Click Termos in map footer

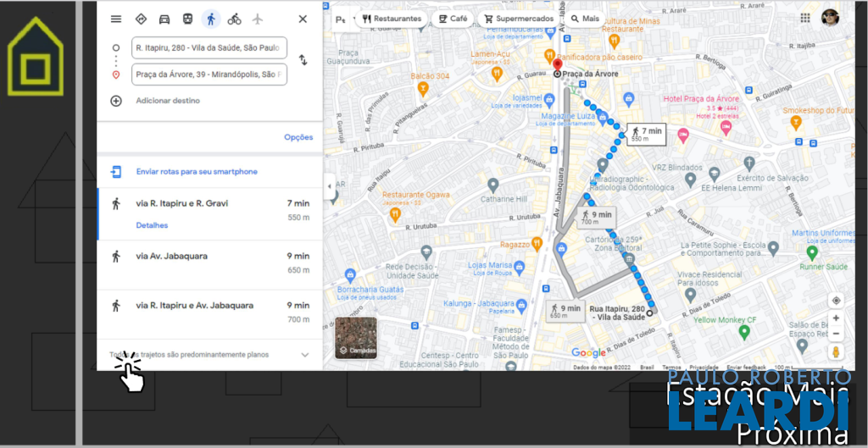(x=671, y=368)
